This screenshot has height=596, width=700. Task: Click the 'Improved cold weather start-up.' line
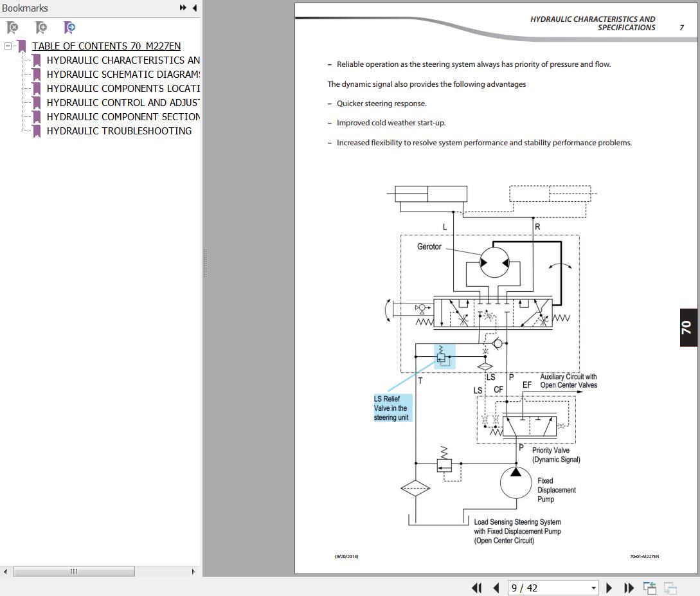point(391,123)
